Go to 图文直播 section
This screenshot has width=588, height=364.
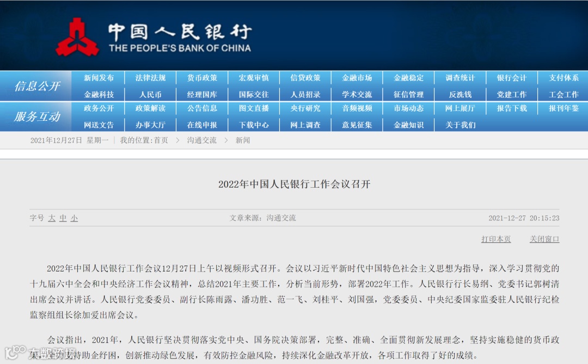pyautogui.click(x=254, y=108)
